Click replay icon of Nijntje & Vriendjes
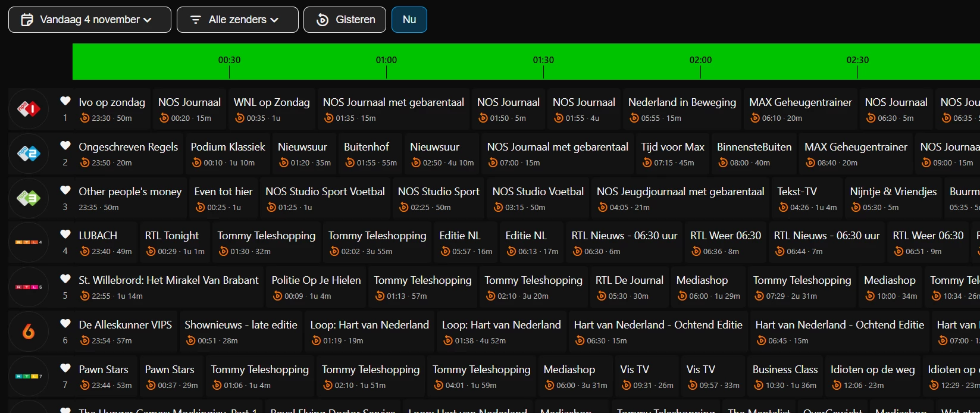The width and height of the screenshot is (980, 413). 856,208
